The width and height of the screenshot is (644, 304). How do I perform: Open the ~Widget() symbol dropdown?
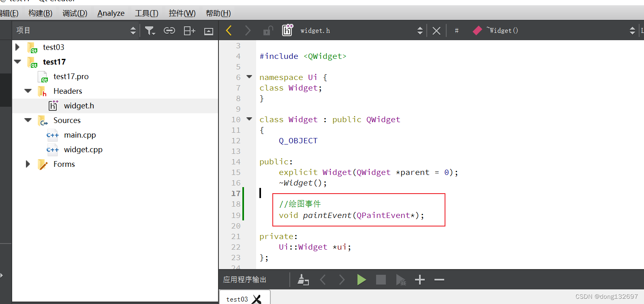632,30
